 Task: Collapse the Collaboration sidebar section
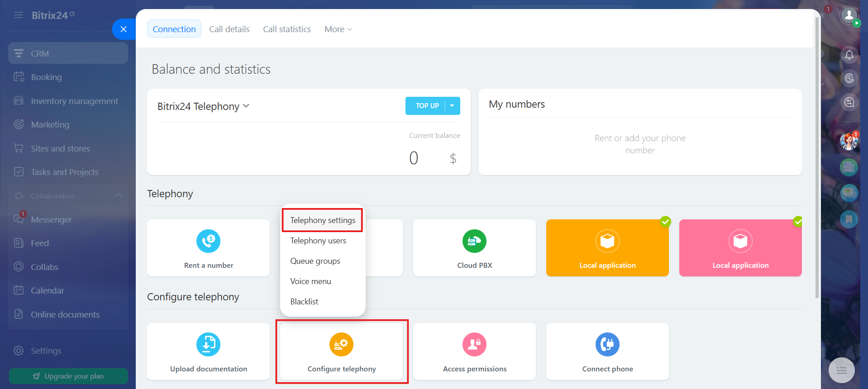tap(119, 195)
